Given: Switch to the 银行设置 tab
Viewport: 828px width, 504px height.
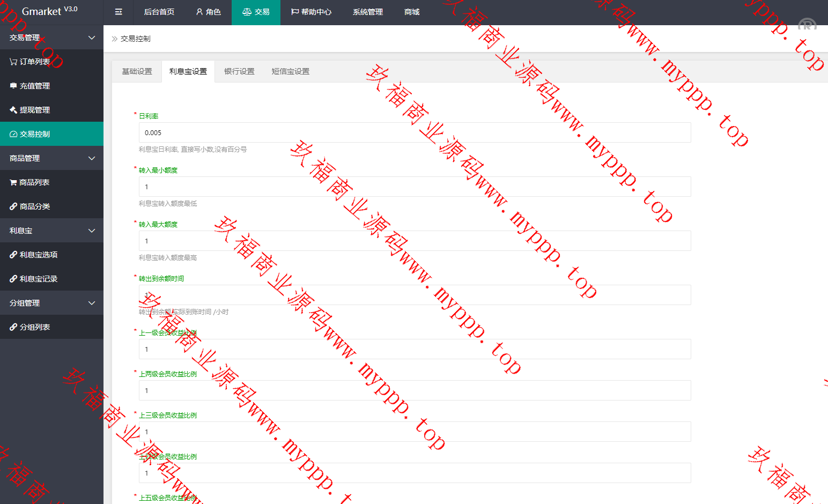Looking at the screenshot, I should (x=239, y=71).
